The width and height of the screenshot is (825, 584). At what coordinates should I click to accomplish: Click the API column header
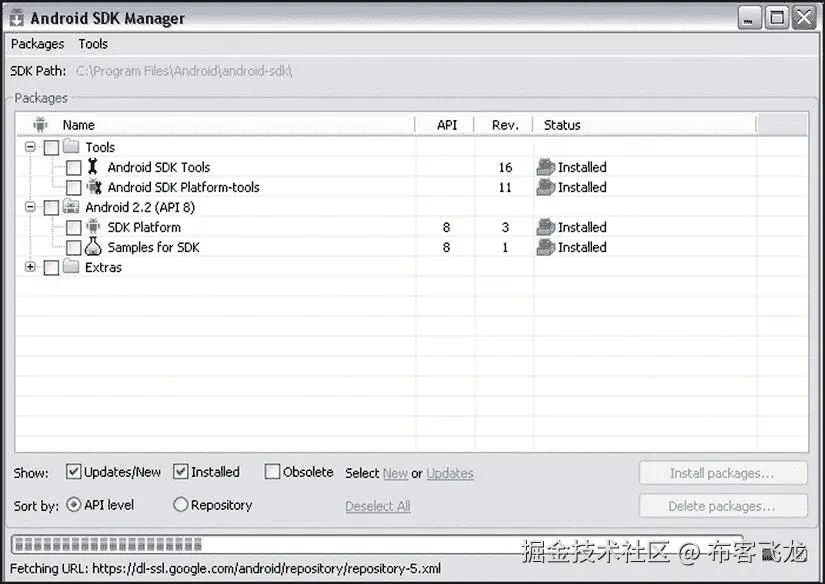point(445,125)
